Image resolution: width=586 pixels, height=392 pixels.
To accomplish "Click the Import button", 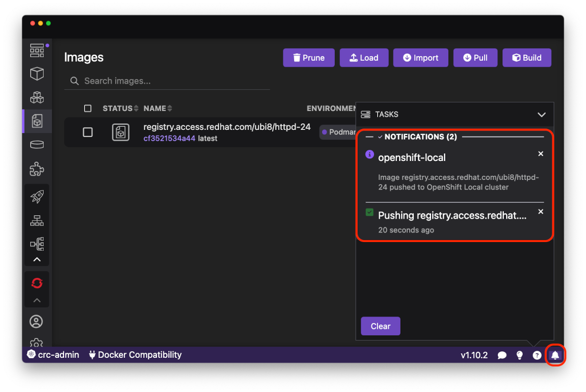I will (420, 58).
